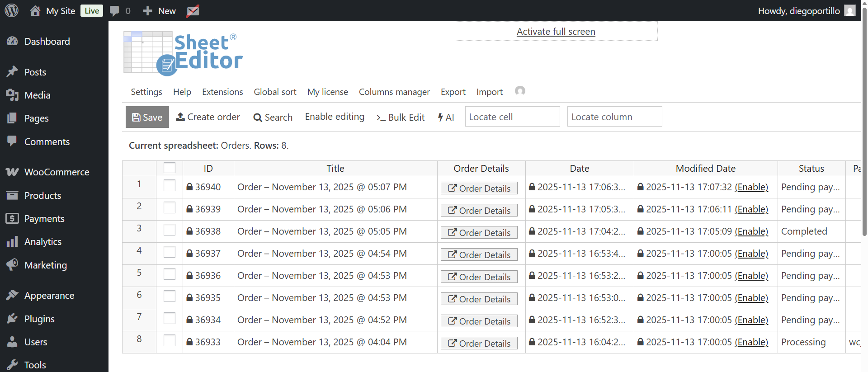868x372 pixels.
Task: Open WooCommerce in the sidebar
Action: click(x=57, y=172)
